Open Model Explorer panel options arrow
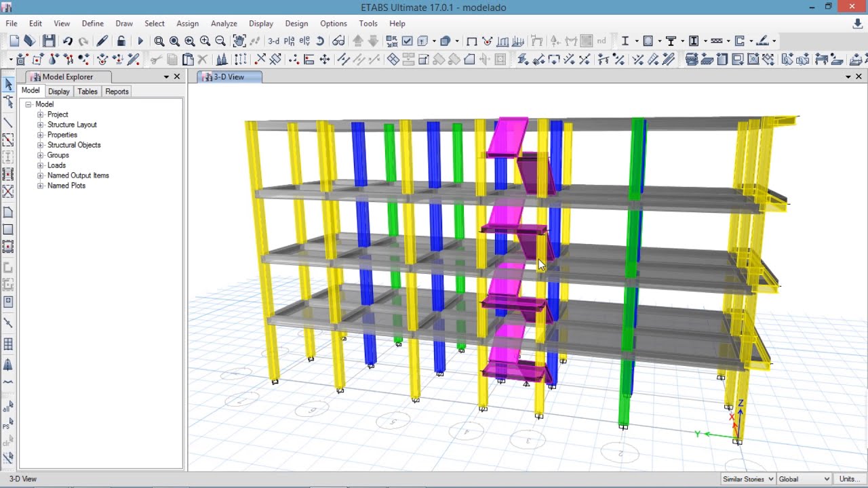 (166, 77)
